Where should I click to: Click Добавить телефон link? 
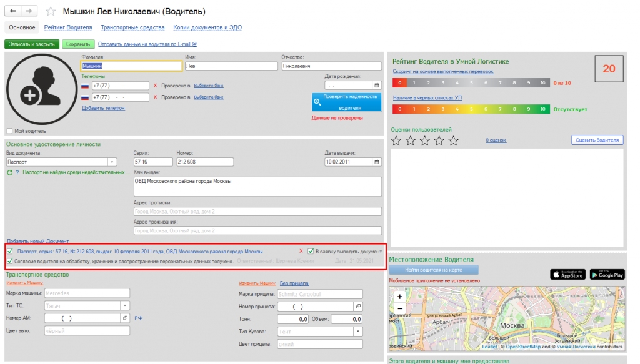tap(103, 108)
